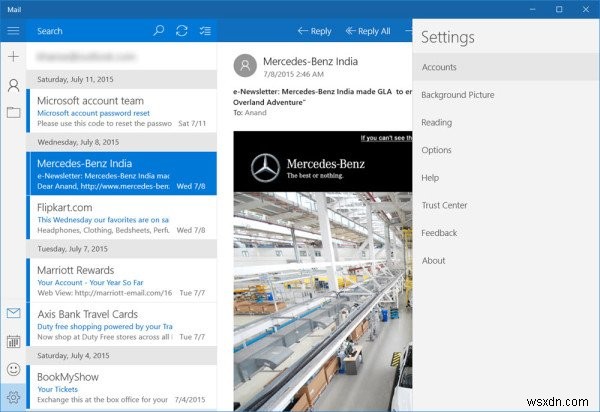600x412 pixels.
Task: Open the BookMyShow email
Action: pyautogui.click(x=122, y=387)
